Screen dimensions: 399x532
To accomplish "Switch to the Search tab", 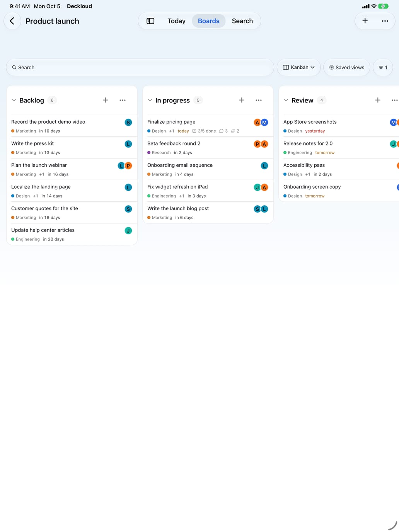I will pos(242,21).
